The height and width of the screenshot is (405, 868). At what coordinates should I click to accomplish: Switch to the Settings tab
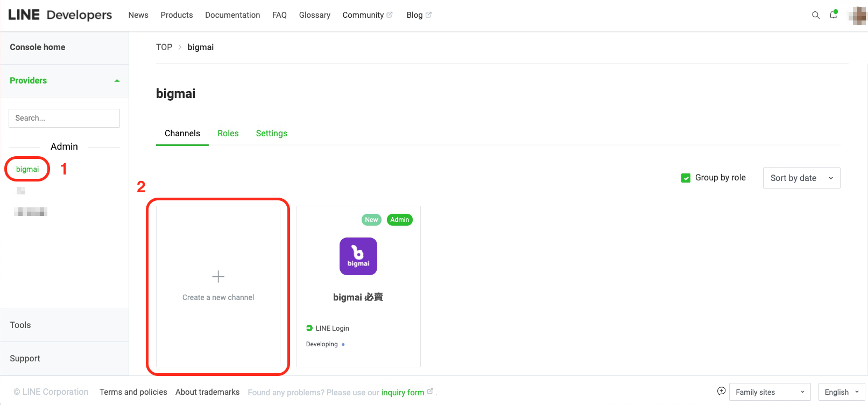tap(272, 134)
